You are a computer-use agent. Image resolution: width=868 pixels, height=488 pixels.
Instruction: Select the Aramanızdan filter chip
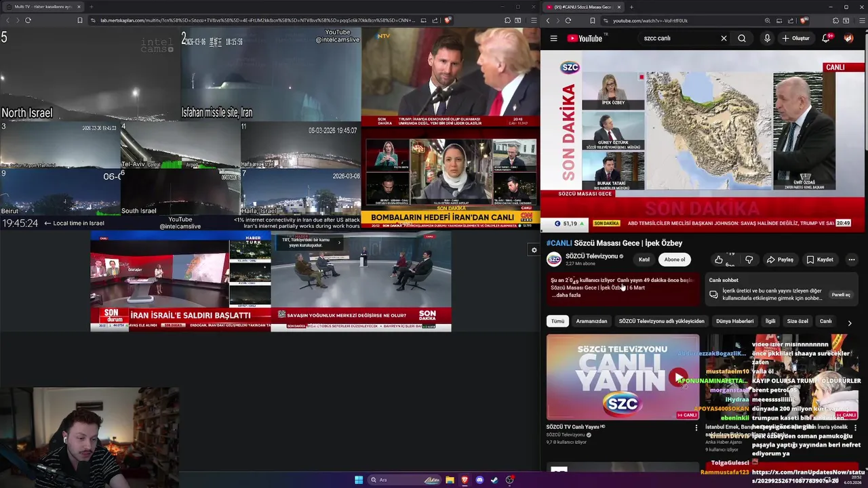tap(591, 321)
